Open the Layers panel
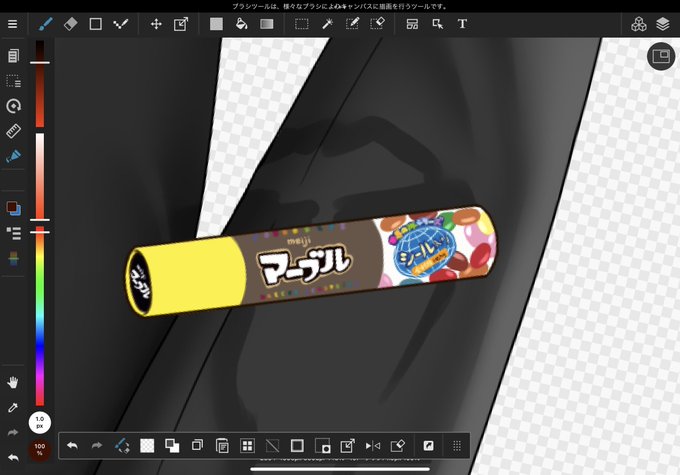Screen dimensions: 680x475 663,24
